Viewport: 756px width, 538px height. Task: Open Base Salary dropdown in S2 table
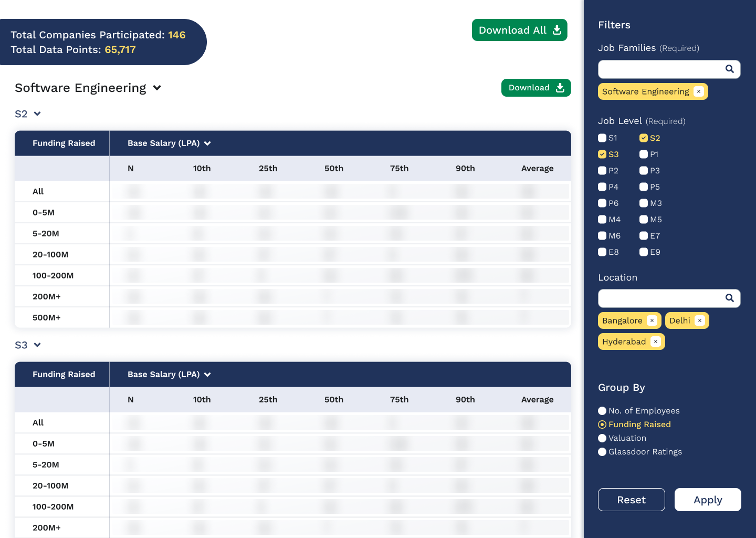pos(207,143)
